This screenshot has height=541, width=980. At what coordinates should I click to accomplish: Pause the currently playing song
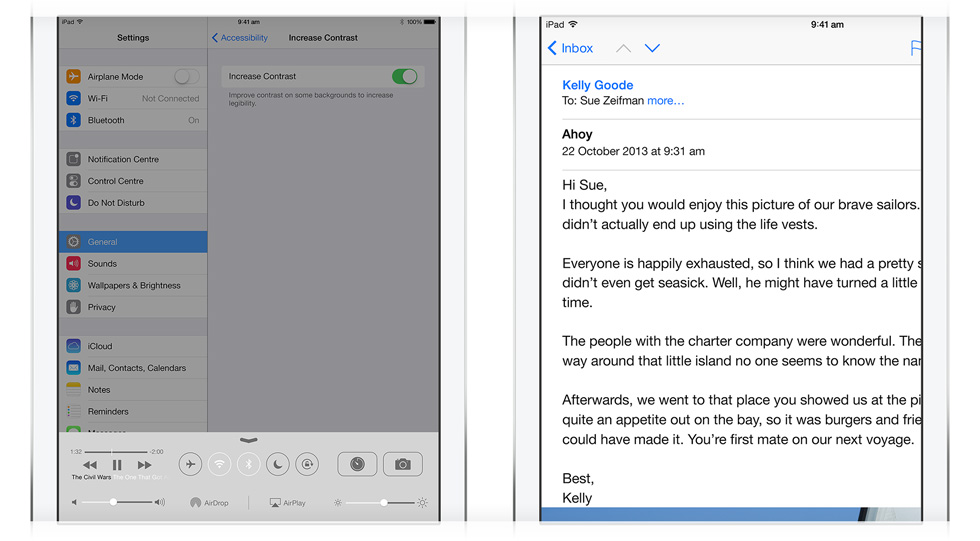[x=117, y=465]
